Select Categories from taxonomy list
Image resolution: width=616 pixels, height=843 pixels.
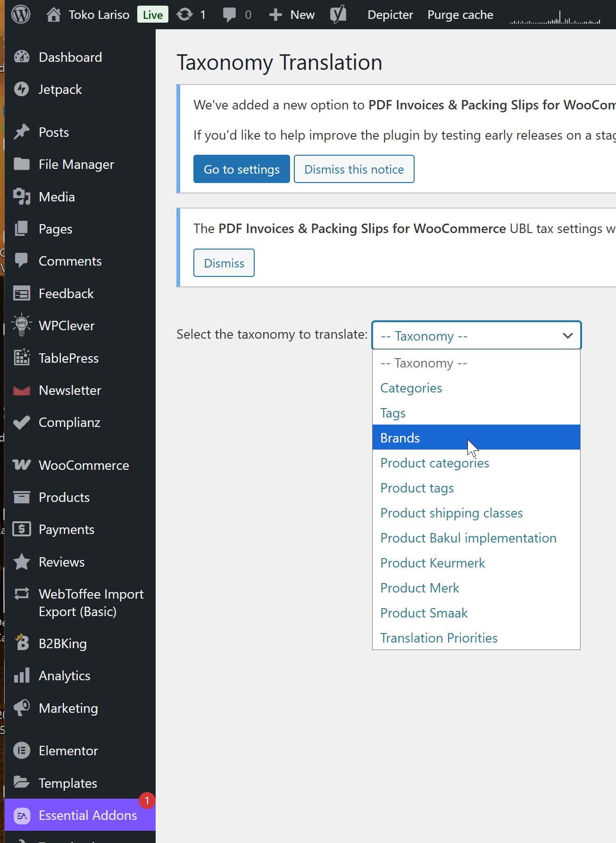tap(476, 388)
